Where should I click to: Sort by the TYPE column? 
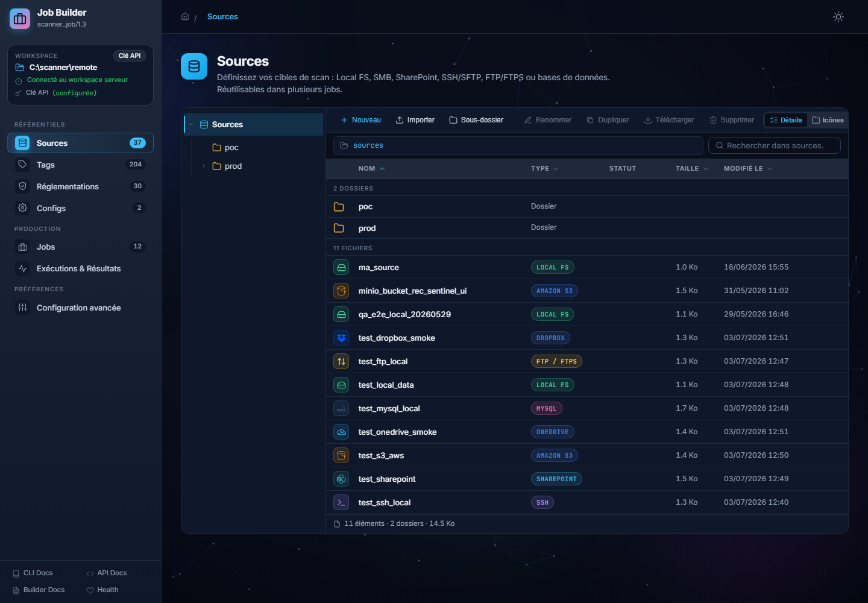point(545,169)
